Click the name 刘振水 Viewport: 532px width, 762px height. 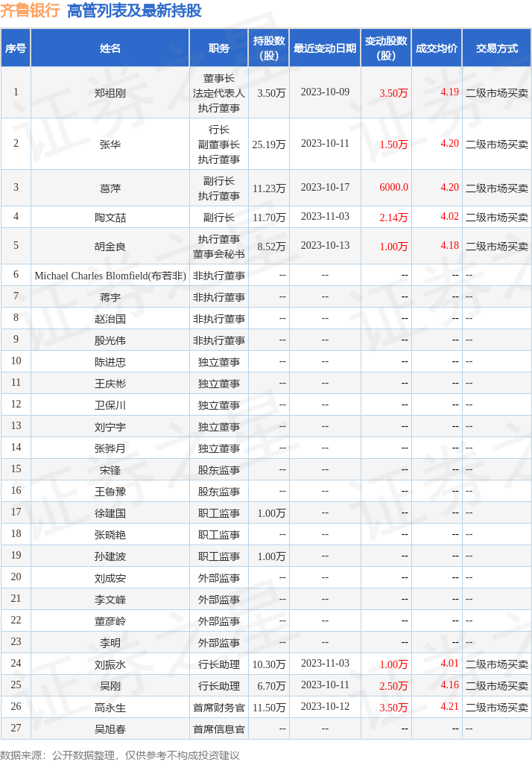[x=110, y=664]
